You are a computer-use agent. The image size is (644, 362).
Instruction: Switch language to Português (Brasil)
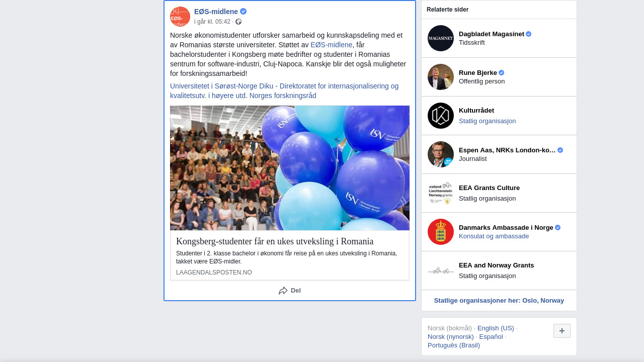tap(454, 345)
